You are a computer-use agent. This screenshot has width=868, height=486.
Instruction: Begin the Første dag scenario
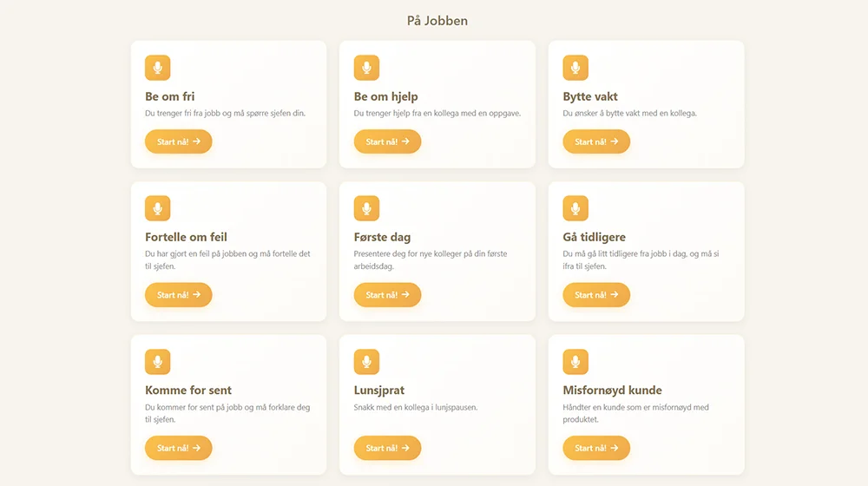click(387, 295)
